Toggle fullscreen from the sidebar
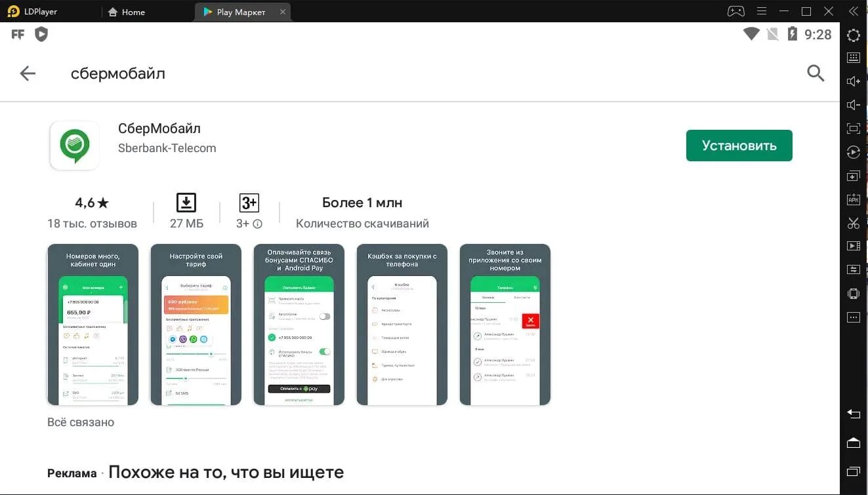 click(x=854, y=129)
